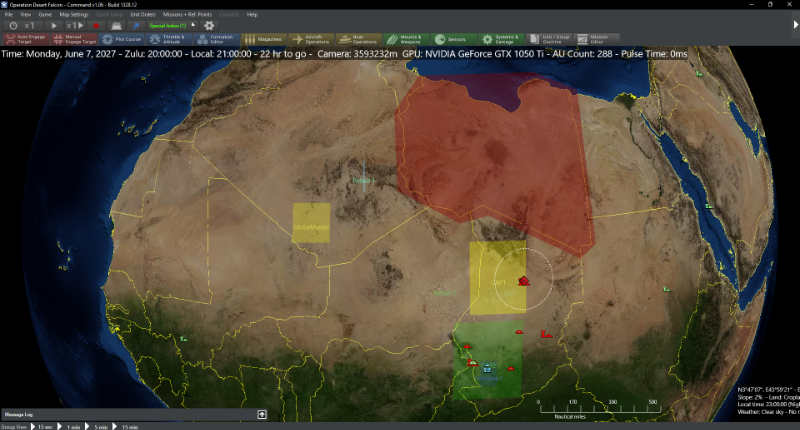
Task: Select the small yellow reference area in Mali
Action: point(311,223)
